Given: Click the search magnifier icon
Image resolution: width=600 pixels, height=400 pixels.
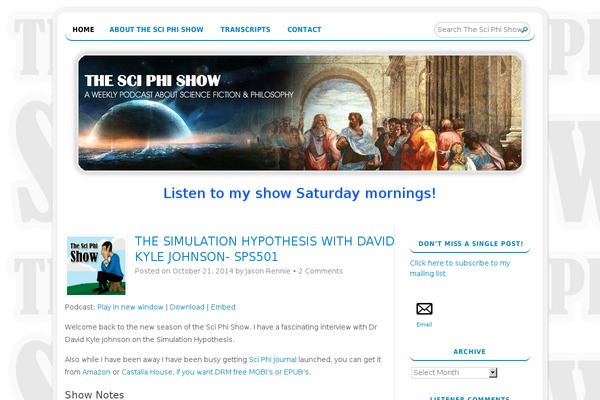Looking at the screenshot, I should pyautogui.click(x=525, y=29).
